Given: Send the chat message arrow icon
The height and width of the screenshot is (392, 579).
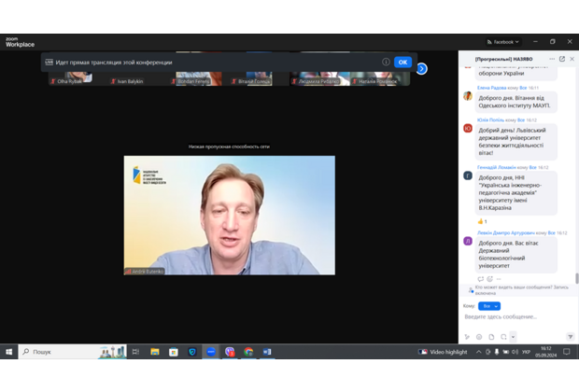Looking at the screenshot, I should click(x=570, y=336).
